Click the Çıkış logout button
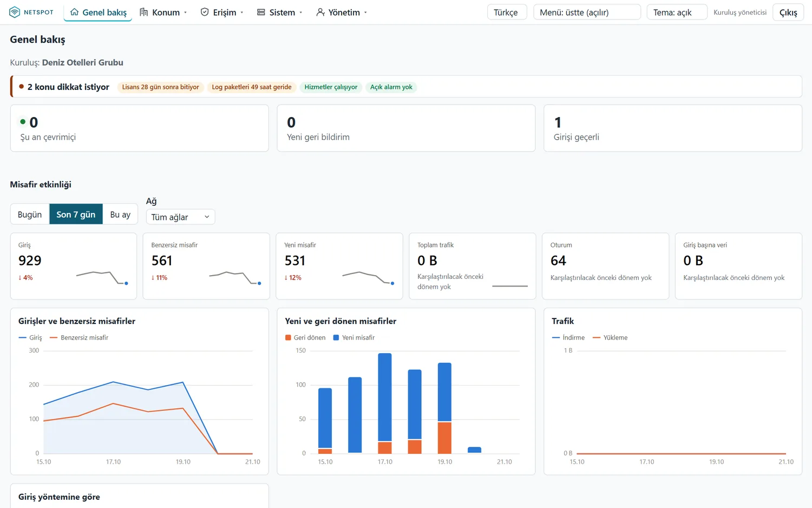Viewport: 812px width, 508px height. tap(788, 12)
